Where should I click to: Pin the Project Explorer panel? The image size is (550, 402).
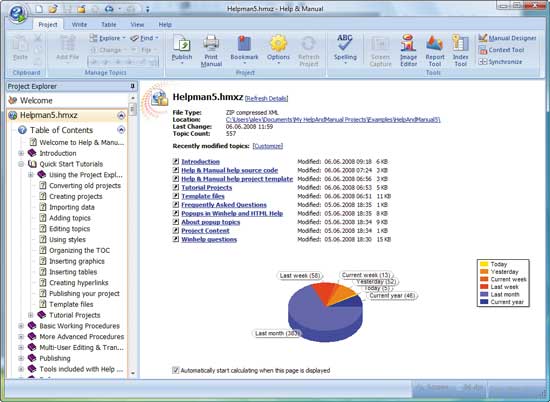coord(132,86)
